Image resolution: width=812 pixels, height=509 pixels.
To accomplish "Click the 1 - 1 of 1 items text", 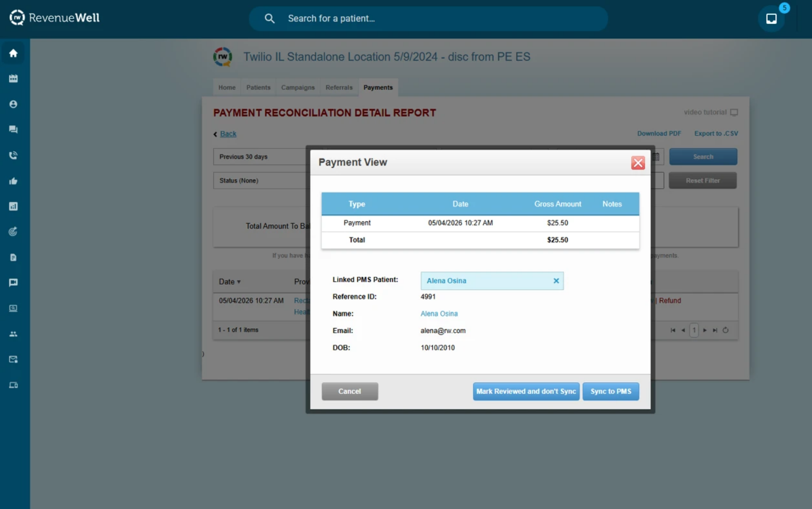I will tap(238, 330).
